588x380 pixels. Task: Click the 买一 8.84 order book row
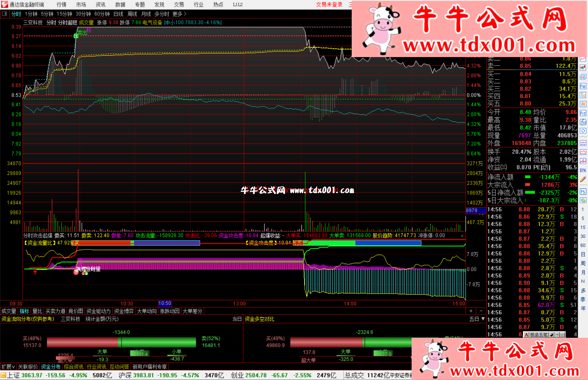coord(531,74)
